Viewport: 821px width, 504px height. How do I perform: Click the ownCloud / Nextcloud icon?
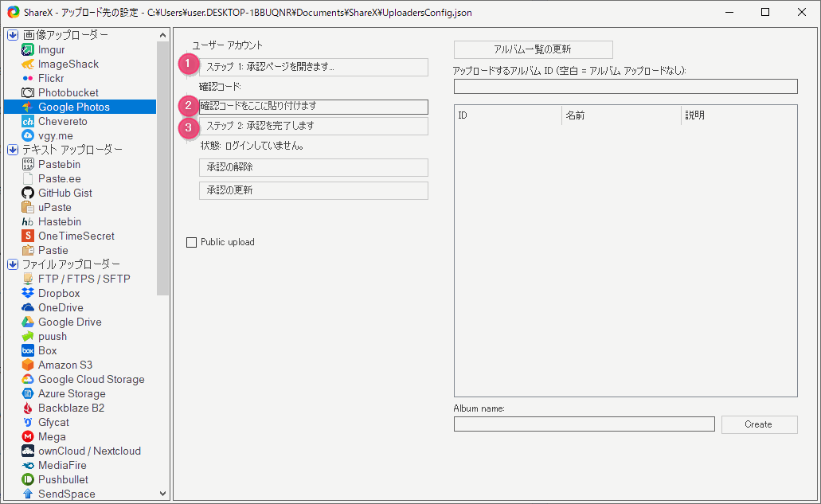[28, 451]
